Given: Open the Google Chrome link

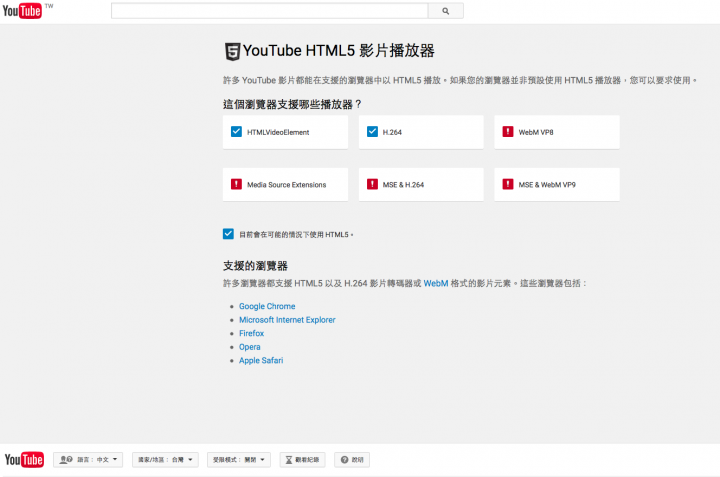Looking at the screenshot, I should 267,306.
